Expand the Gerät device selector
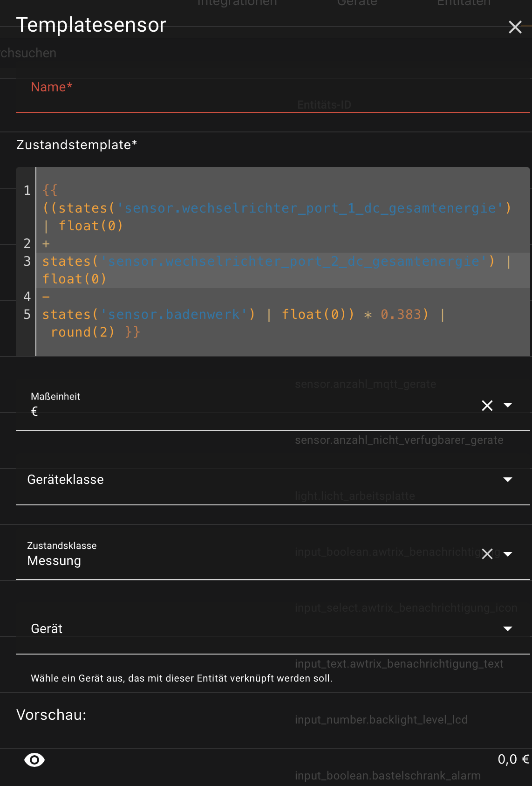This screenshot has width=532, height=786. 508,629
